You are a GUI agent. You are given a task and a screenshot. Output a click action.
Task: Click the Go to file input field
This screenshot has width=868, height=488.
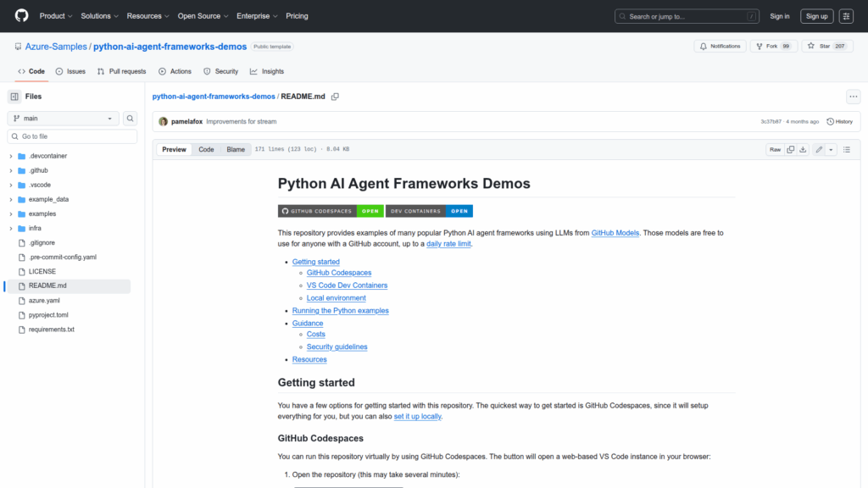point(72,136)
